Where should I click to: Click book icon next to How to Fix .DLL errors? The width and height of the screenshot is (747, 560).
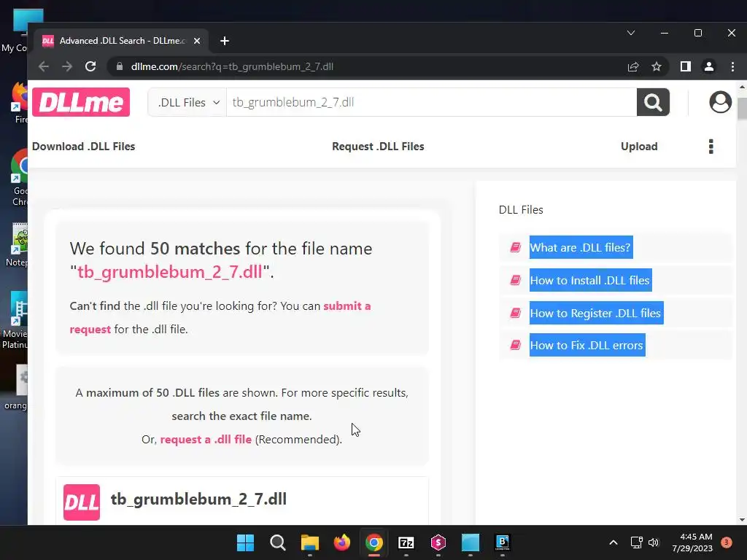516,345
